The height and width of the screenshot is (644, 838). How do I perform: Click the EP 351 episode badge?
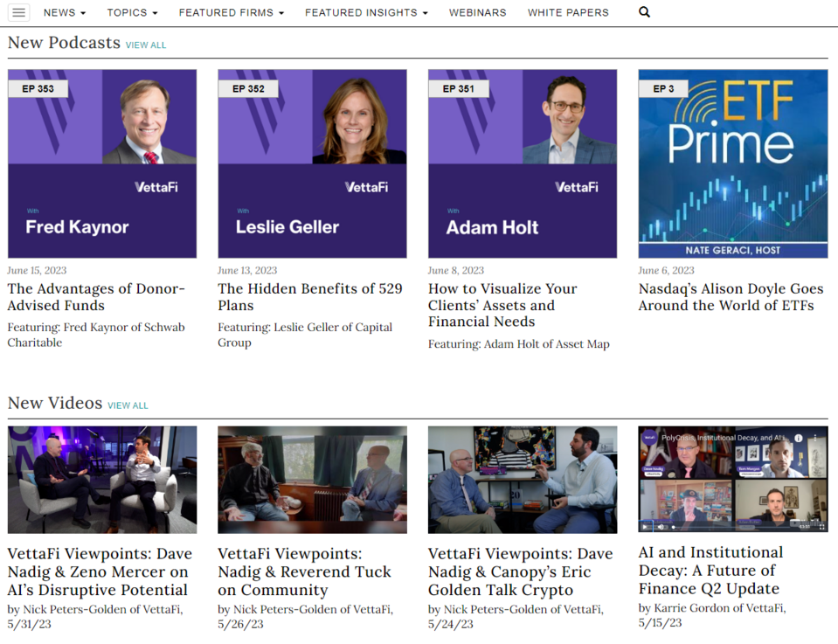(459, 89)
